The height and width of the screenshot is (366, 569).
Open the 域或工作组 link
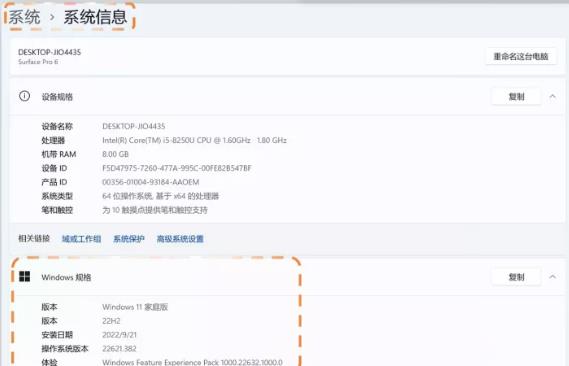(x=81, y=239)
